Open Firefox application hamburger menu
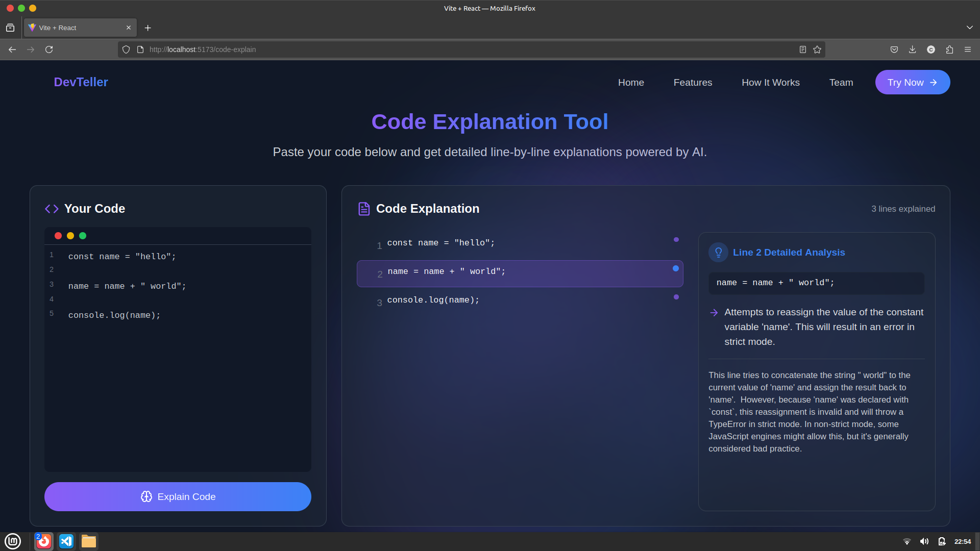Viewport: 980px width, 551px height. [968, 49]
